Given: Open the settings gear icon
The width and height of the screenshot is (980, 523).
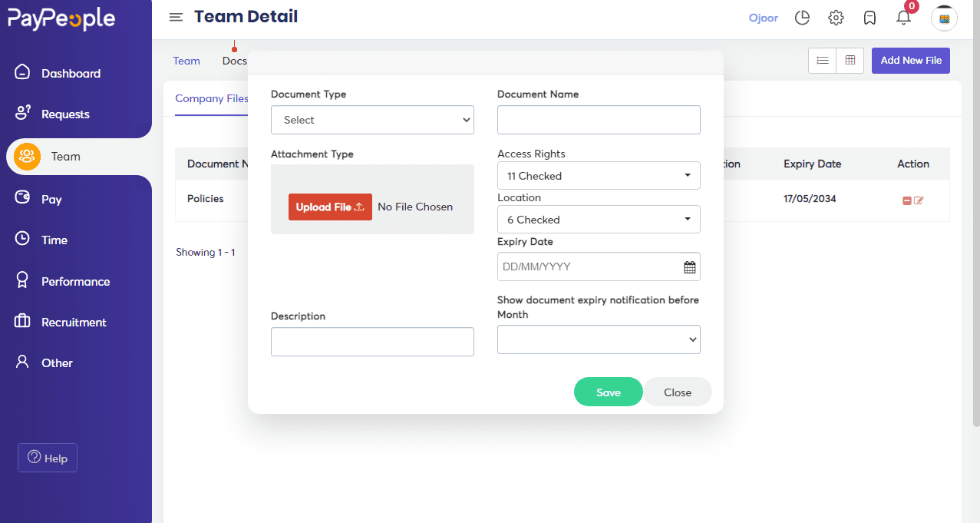Looking at the screenshot, I should (x=836, y=18).
